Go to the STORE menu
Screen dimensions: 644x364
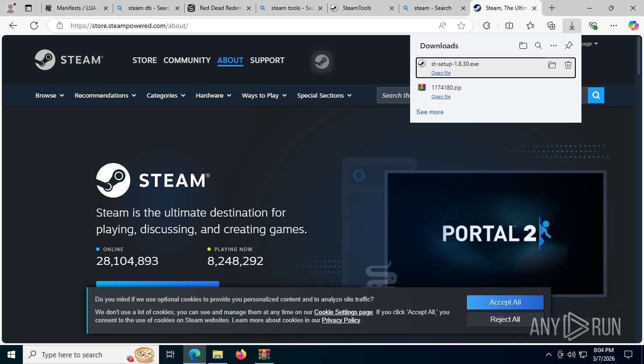pos(144,60)
